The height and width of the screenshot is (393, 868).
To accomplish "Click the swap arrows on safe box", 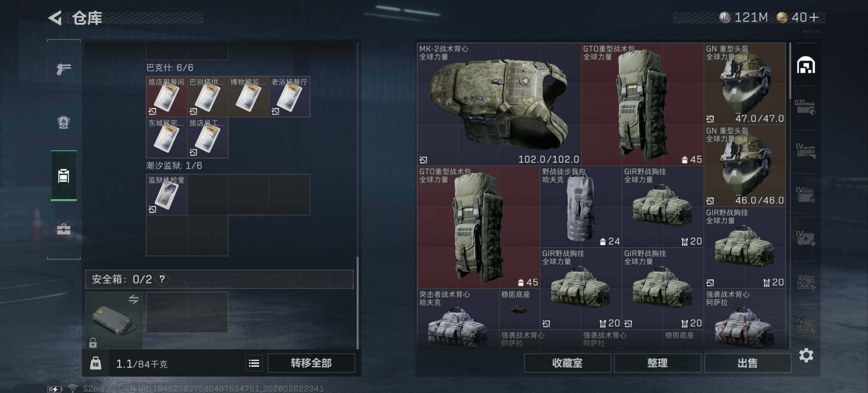I will [133, 299].
